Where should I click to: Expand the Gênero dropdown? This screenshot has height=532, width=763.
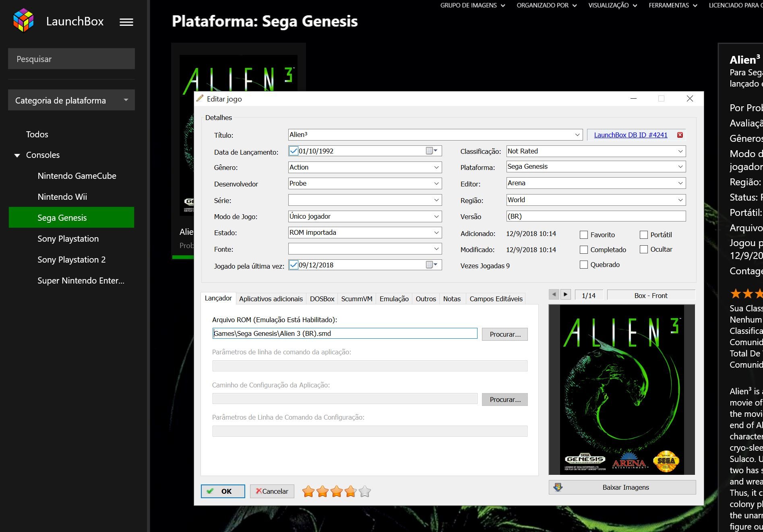click(436, 168)
